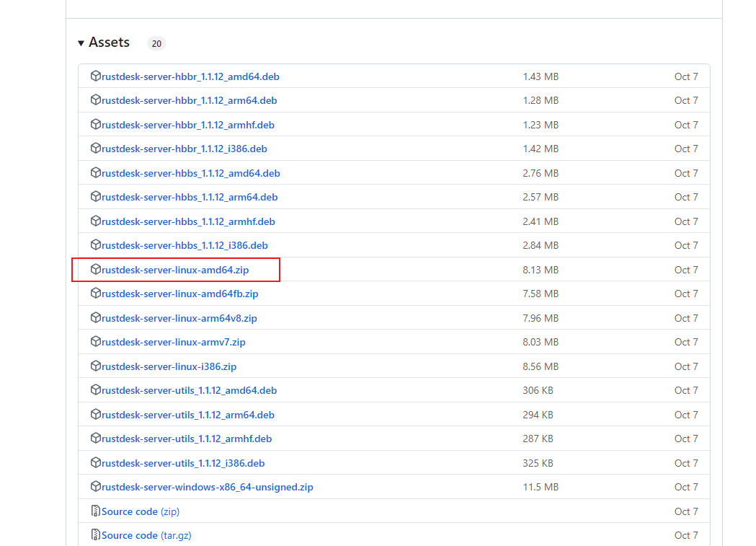Click the Assets count badge showing 20

click(x=156, y=43)
